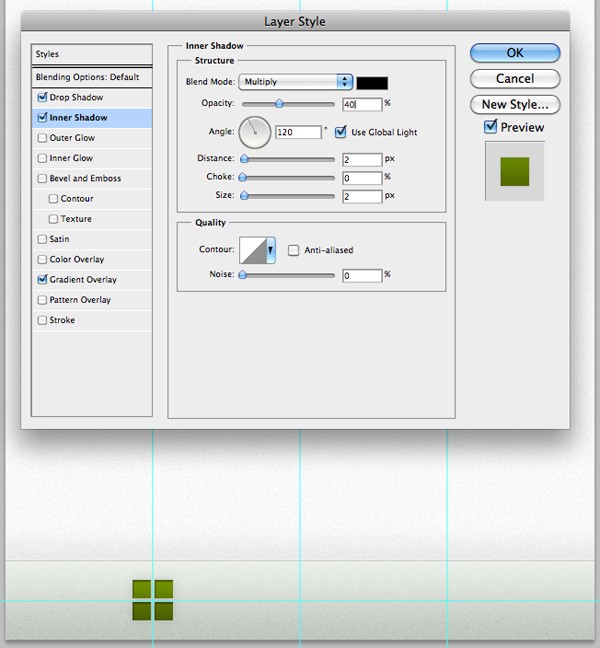The image size is (600, 648).
Task: Select the Drop Shadow style label
Action: click(x=76, y=97)
